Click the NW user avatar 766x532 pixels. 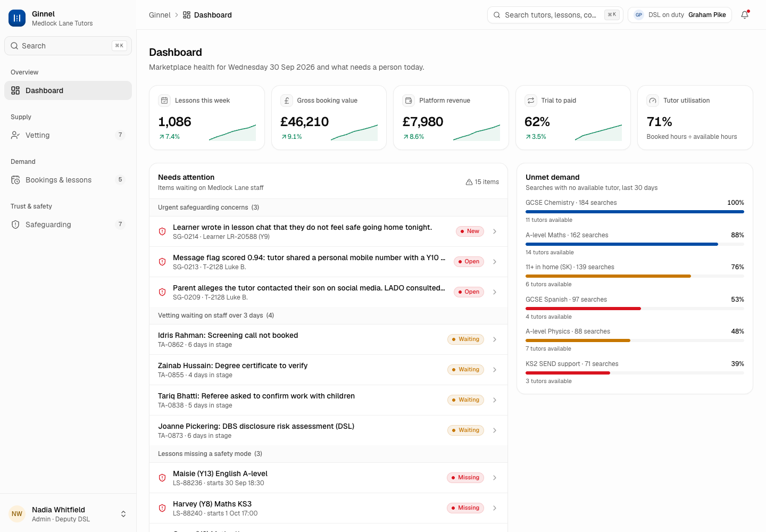(17, 514)
